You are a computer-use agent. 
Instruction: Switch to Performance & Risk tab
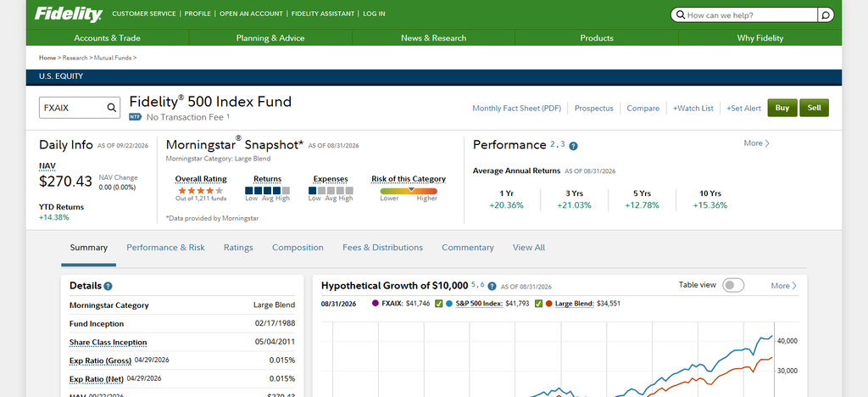(x=165, y=248)
